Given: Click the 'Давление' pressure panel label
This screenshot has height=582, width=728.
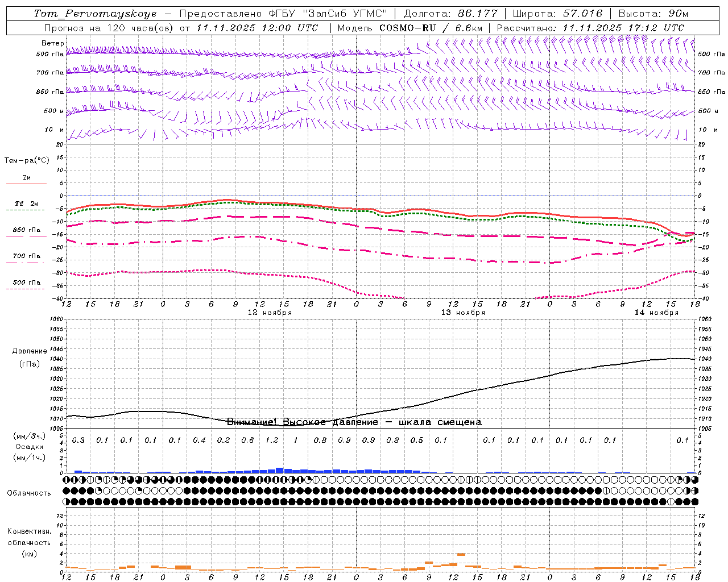Looking at the screenshot, I should [30, 351].
